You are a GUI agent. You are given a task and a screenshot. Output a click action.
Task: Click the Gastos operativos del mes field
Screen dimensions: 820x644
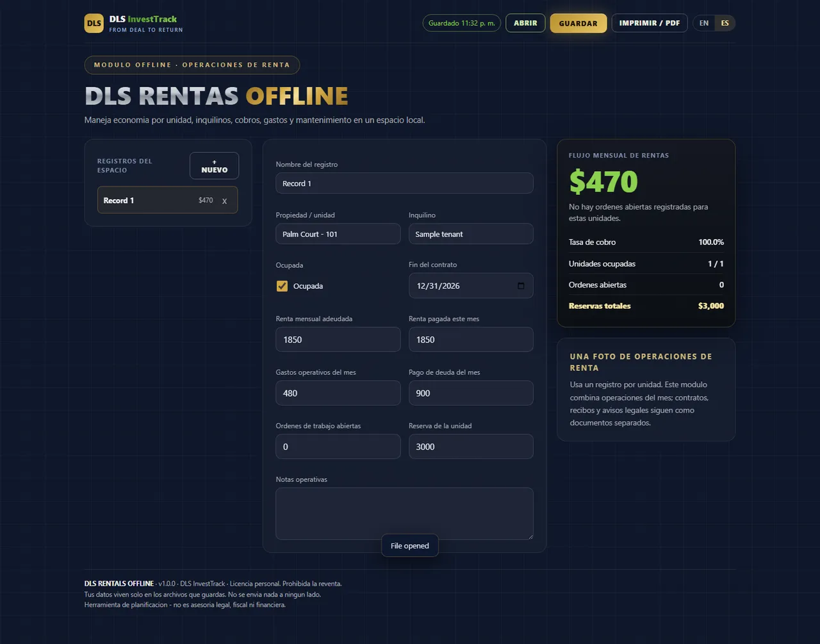point(338,393)
